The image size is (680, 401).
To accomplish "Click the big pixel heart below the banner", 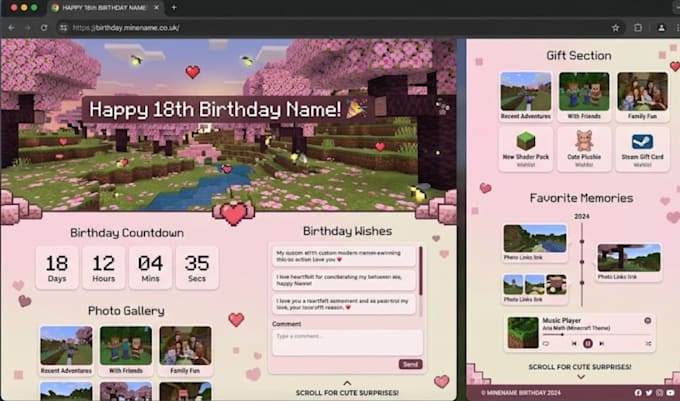I will (234, 213).
